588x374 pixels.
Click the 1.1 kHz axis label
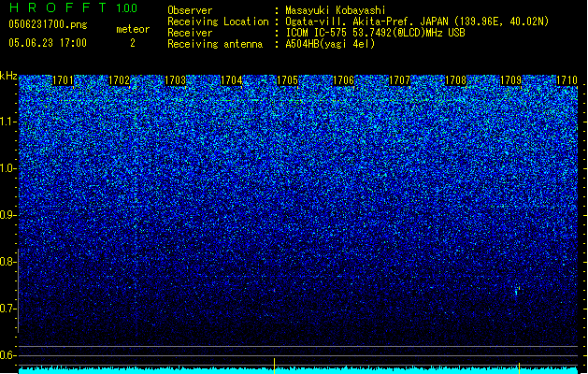click(x=7, y=122)
